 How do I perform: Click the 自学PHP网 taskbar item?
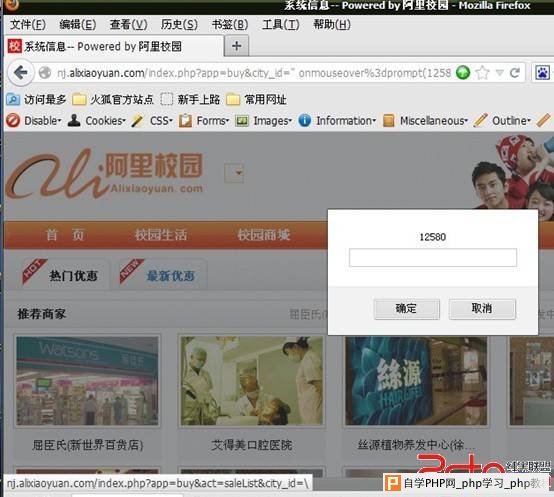pyautogui.click(x=466, y=483)
